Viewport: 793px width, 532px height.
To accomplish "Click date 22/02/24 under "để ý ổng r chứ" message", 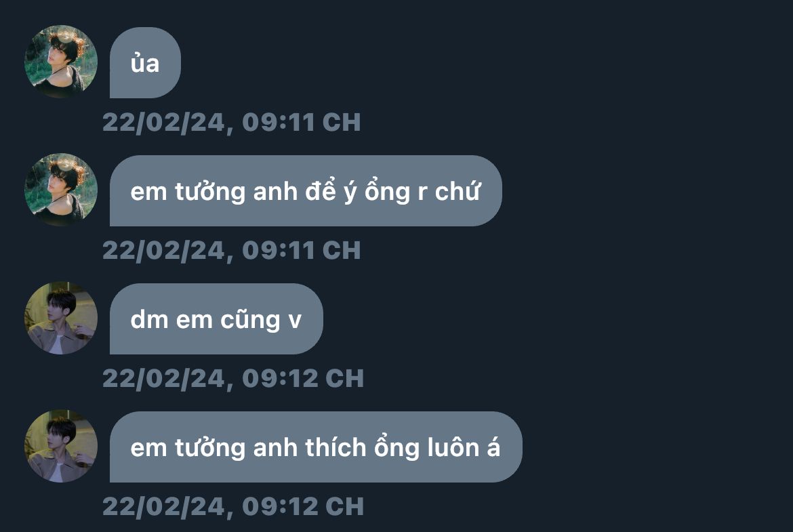I will click(x=163, y=250).
